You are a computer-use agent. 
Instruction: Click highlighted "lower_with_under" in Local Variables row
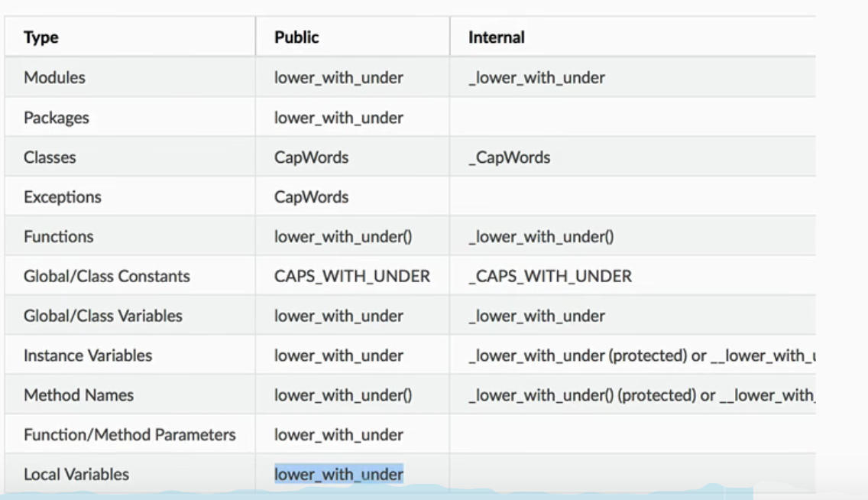[338, 475]
